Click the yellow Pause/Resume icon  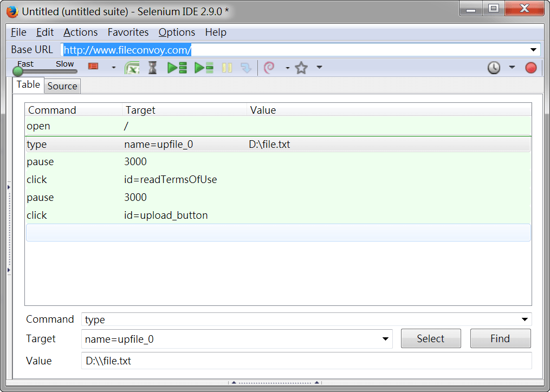[227, 68]
